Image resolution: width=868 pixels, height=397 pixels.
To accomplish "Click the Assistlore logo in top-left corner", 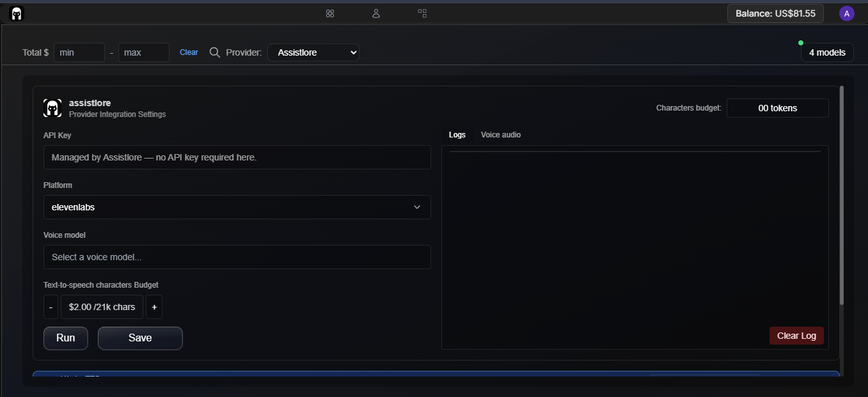I will point(17,13).
